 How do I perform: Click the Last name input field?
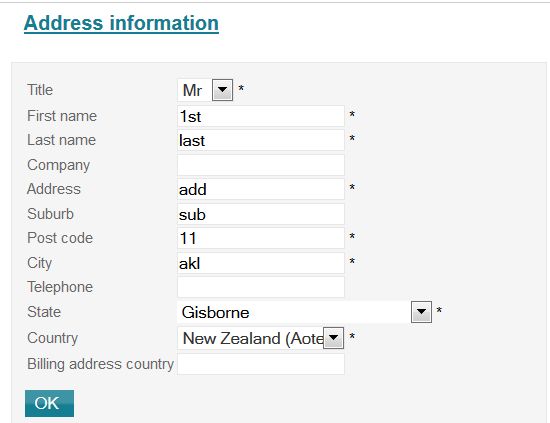(261, 140)
